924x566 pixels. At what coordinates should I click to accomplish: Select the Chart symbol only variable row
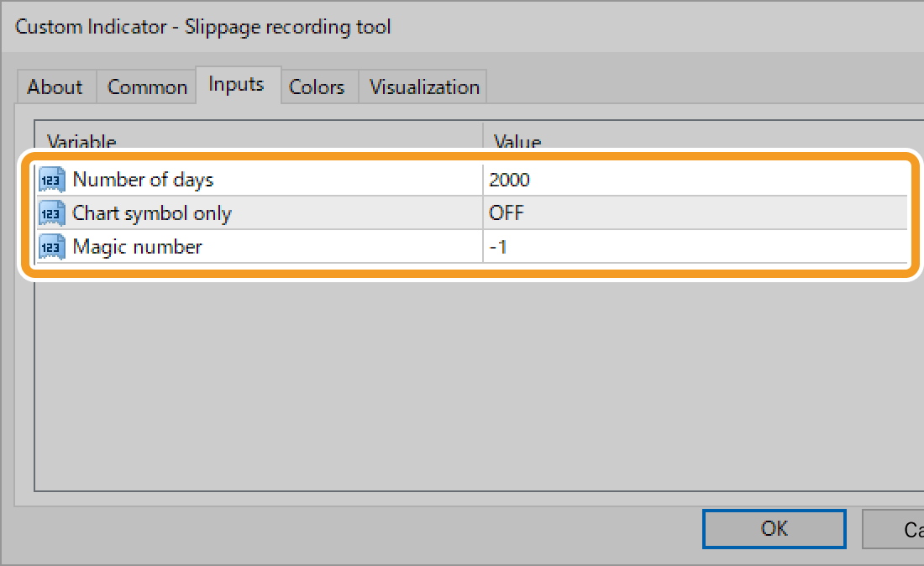click(210, 212)
